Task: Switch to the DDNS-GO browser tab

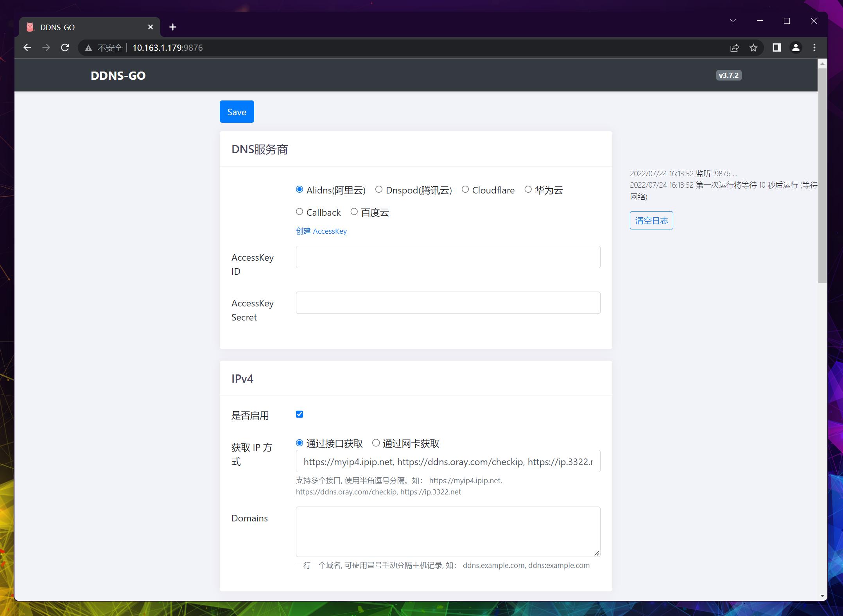Action: [78, 27]
